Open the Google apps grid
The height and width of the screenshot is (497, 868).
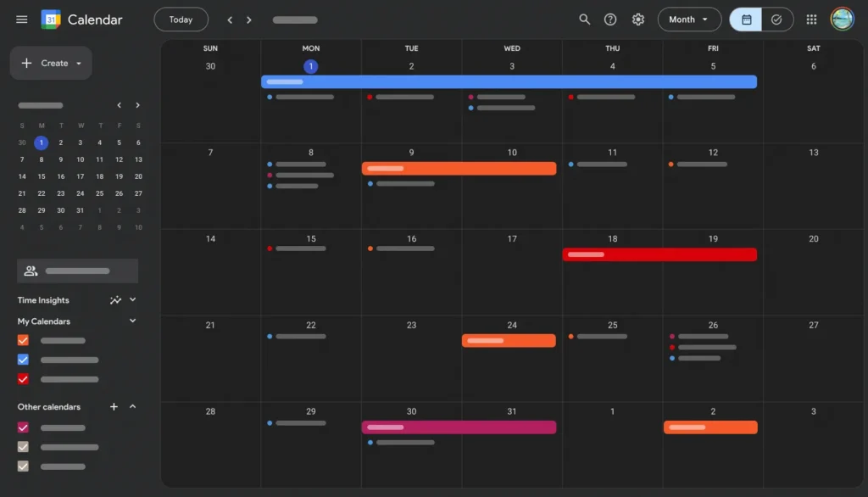pyautogui.click(x=811, y=19)
